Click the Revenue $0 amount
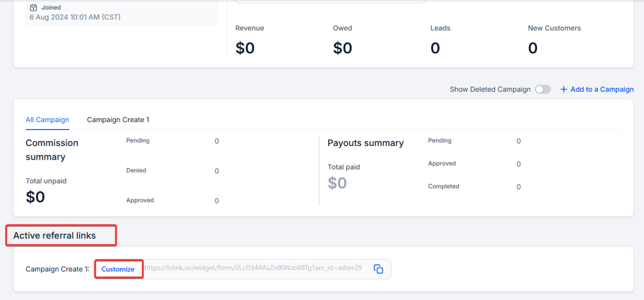 tap(245, 48)
